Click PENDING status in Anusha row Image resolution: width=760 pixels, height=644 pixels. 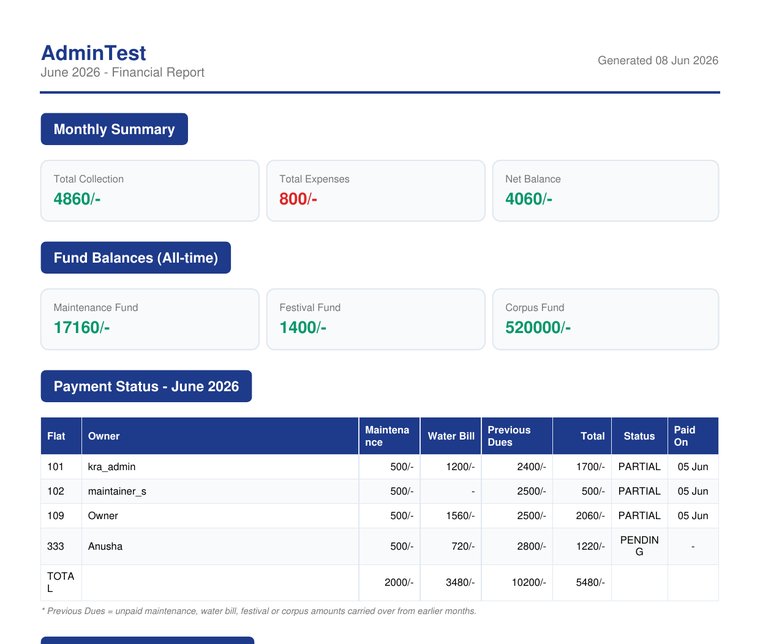pyautogui.click(x=639, y=546)
